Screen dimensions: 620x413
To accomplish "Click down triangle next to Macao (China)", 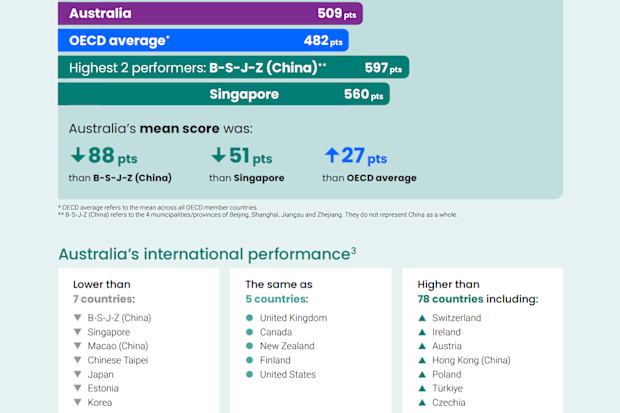I will tap(78, 346).
